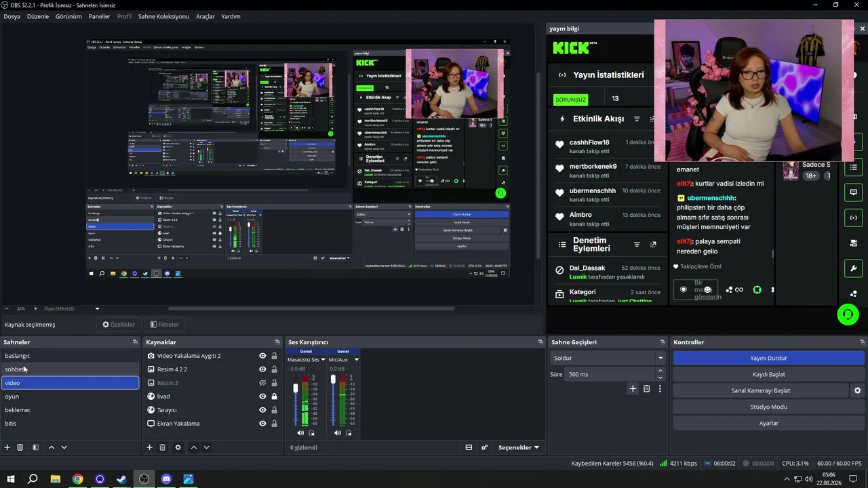The width and height of the screenshot is (868, 488).
Task: Expand the Masaüstü Ses track dropdown arrow
Action: click(x=323, y=359)
